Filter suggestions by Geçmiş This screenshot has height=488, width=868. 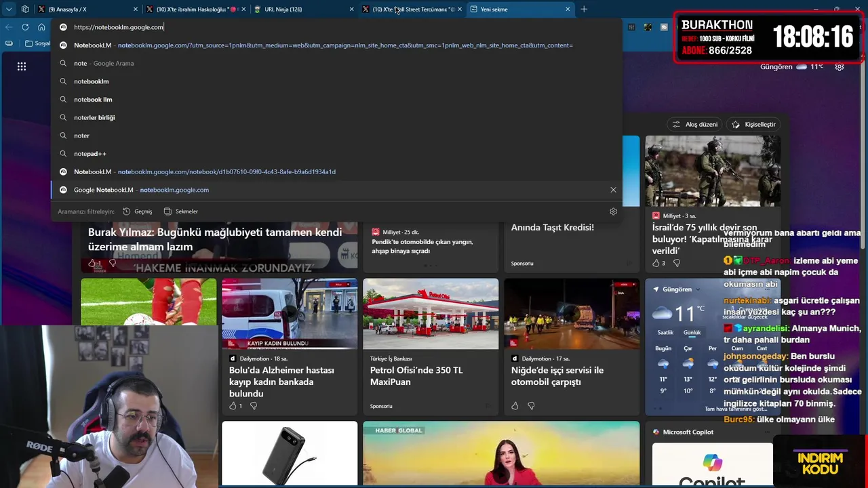(138, 211)
